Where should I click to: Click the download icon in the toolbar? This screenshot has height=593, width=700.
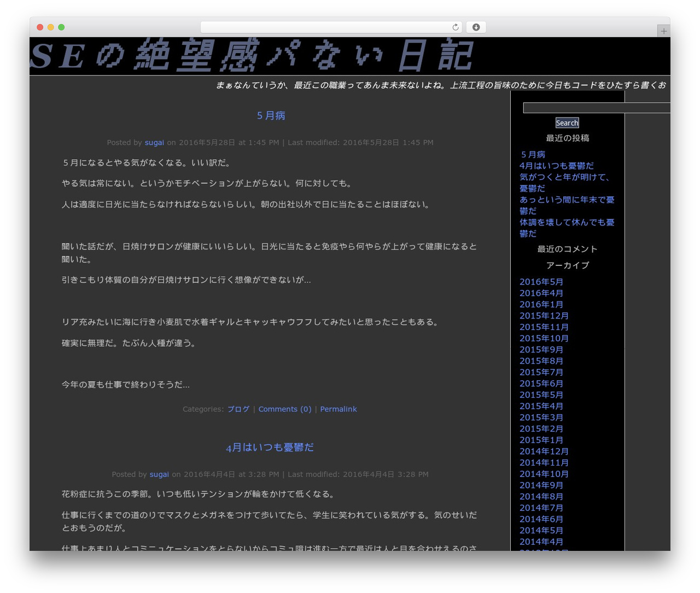tap(476, 27)
